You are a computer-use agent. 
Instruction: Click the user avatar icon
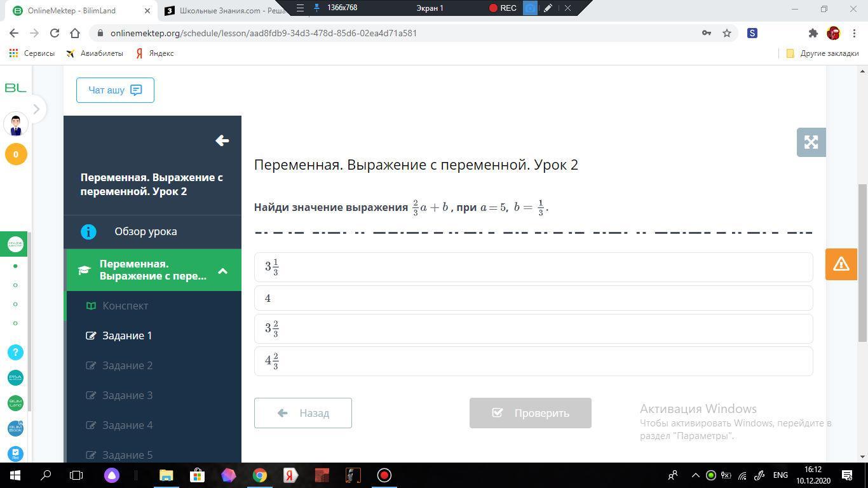(x=16, y=125)
